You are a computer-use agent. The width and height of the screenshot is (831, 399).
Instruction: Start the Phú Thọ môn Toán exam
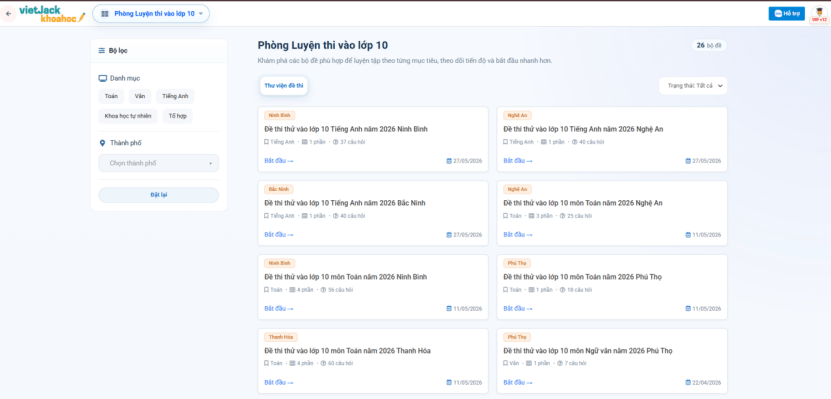(x=518, y=308)
